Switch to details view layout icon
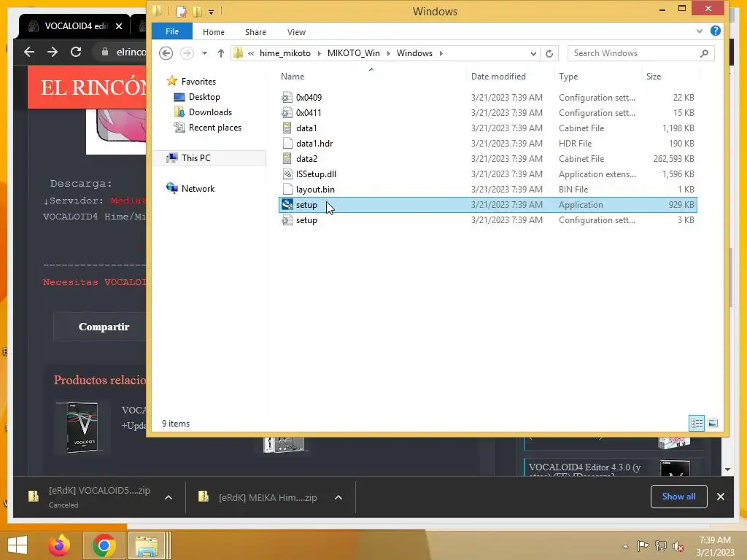Image resolution: width=747 pixels, height=560 pixels. (x=697, y=423)
